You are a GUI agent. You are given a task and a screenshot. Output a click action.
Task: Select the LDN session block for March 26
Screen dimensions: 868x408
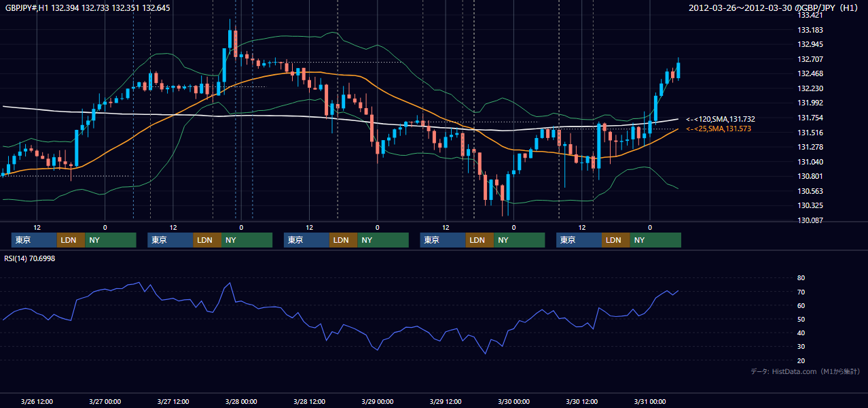(x=71, y=240)
